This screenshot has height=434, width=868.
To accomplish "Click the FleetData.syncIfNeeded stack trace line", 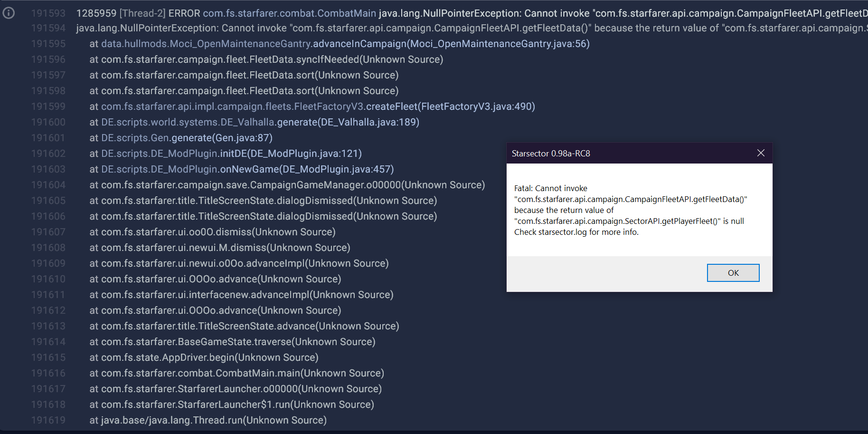I will (x=266, y=59).
